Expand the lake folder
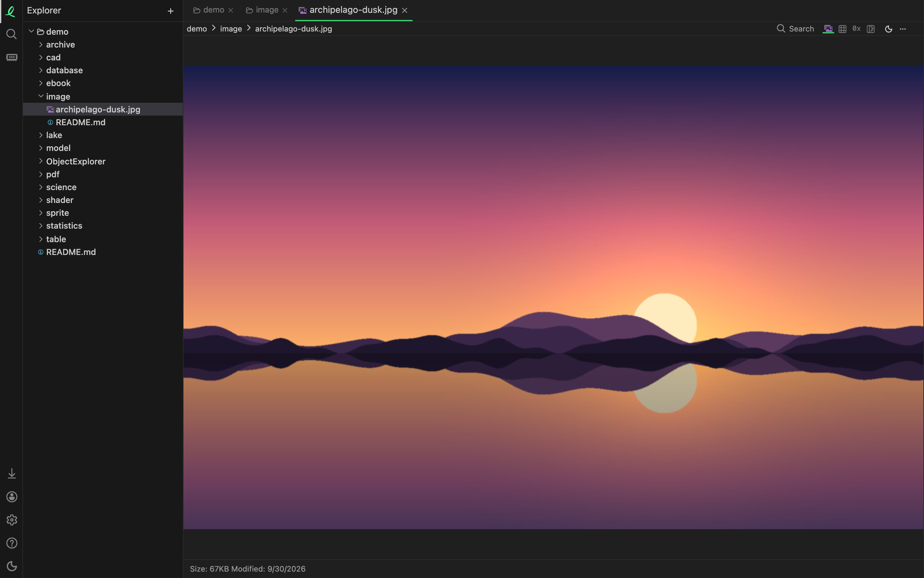924x578 pixels. [x=40, y=135]
